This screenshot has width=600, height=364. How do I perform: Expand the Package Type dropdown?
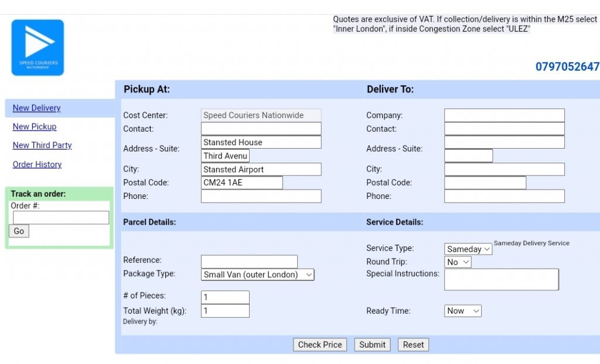[x=258, y=274]
